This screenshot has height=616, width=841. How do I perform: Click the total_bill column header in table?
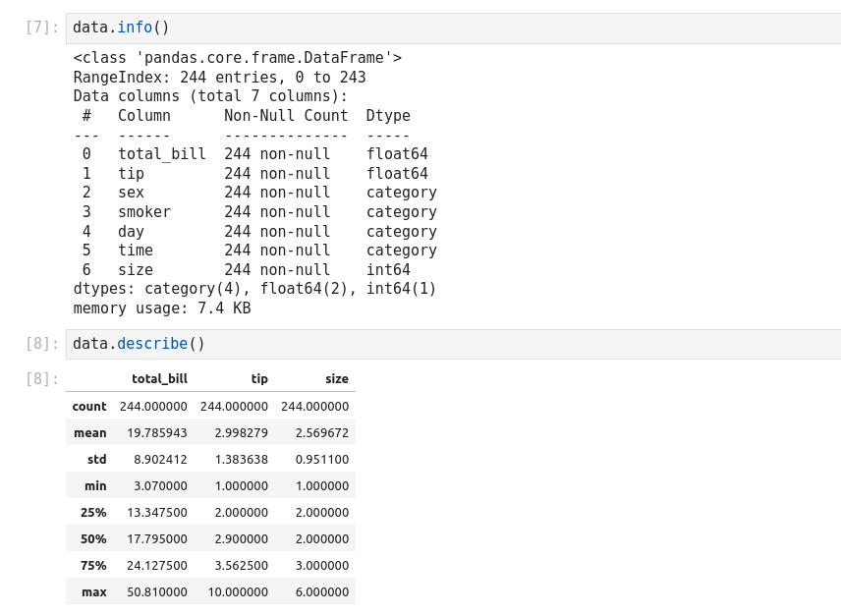(x=159, y=378)
